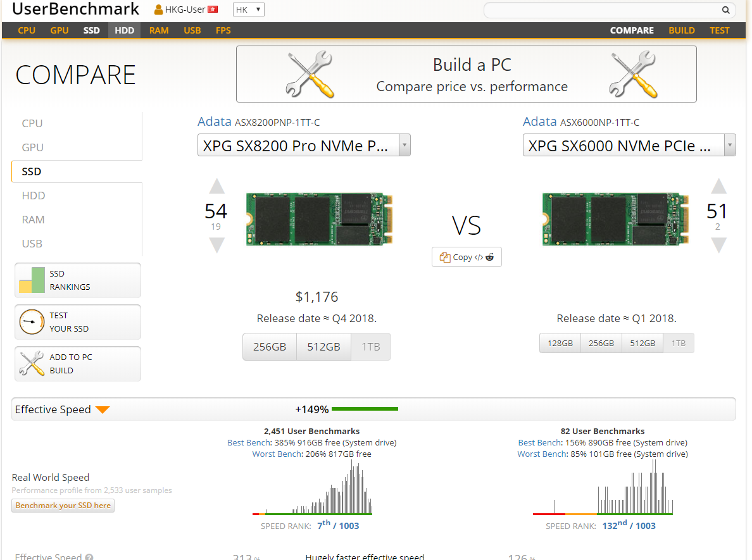Upvote the XPG SX6000 drive

[718, 186]
